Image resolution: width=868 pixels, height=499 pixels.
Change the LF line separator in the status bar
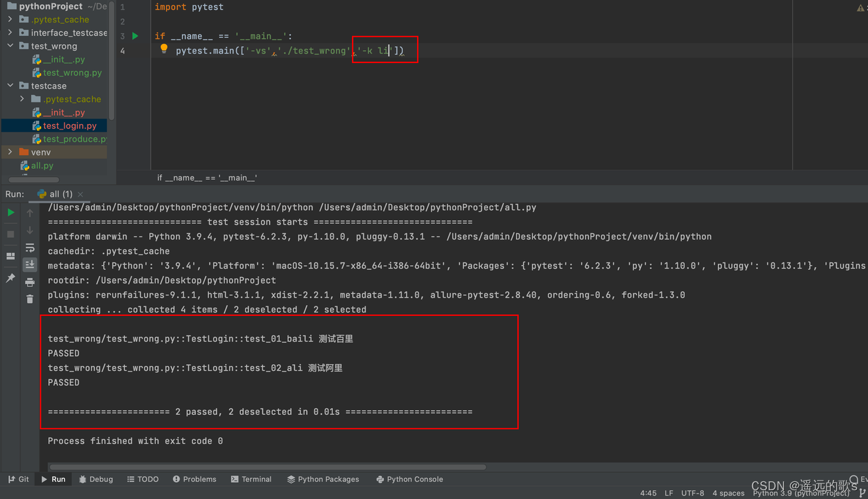click(669, 493)
